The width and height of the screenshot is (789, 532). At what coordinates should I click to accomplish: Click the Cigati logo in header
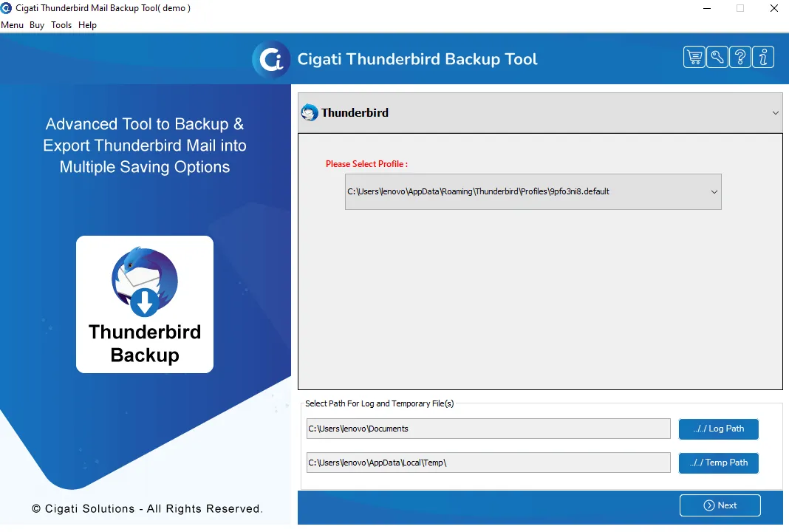271,60
